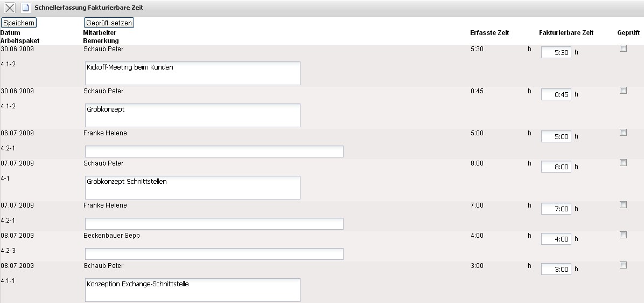The image size is (644, 303).
Task: Tick the Geprüft checkbox for Grobkonzept 0:45 entry
Action: tap(624, 91)
